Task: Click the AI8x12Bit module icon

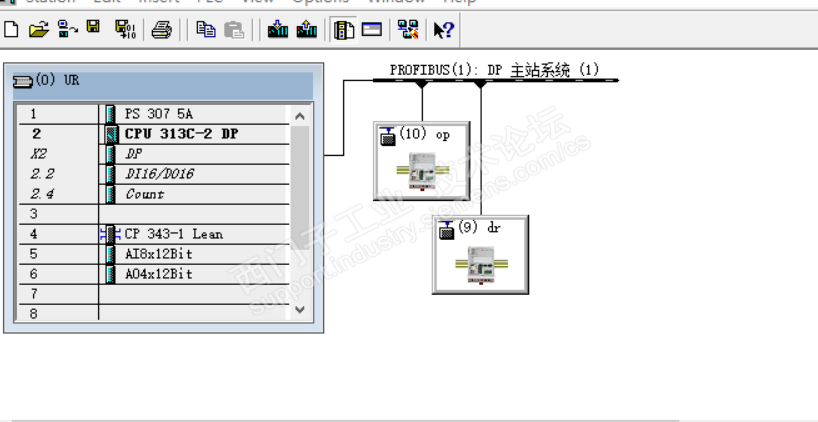Action: (110, 254)
